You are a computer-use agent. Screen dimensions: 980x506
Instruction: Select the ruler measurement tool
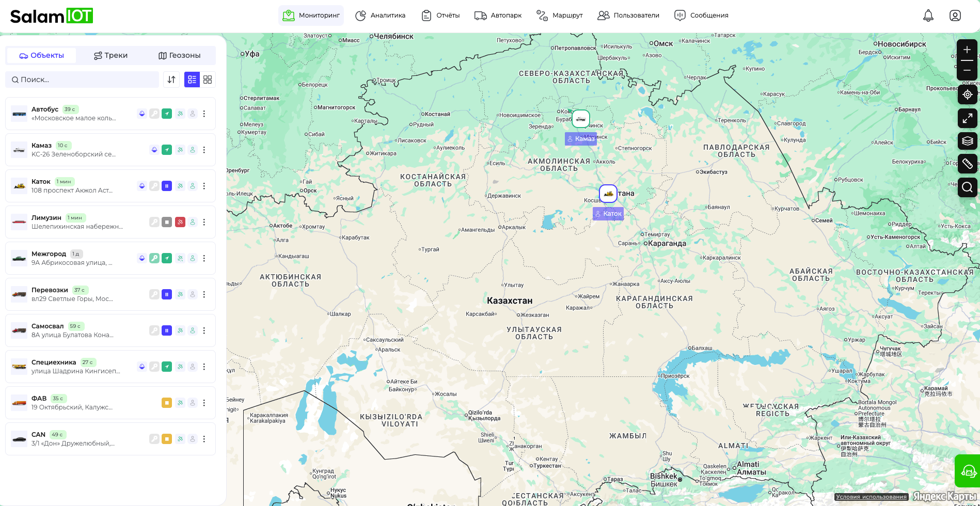[x=967, y=164]
